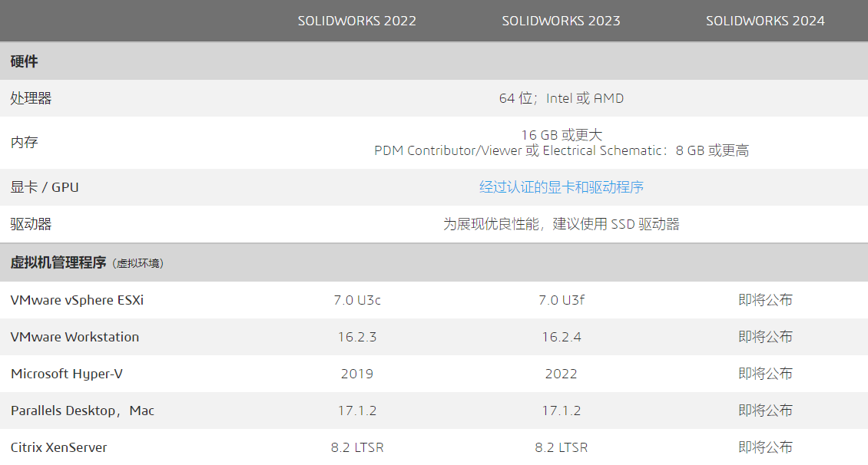Viewport: 868px width, 465px height.
Task: Click the SSD drive recommendation text
Action: pos(562,224)
